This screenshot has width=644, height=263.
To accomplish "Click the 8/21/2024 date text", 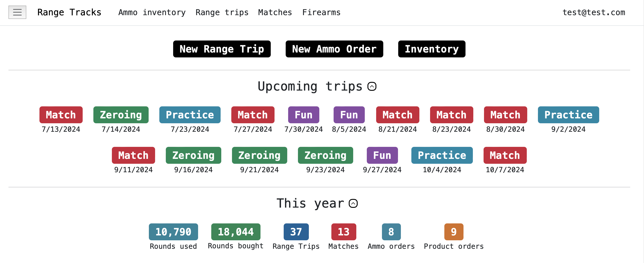I will coord(398,129).
